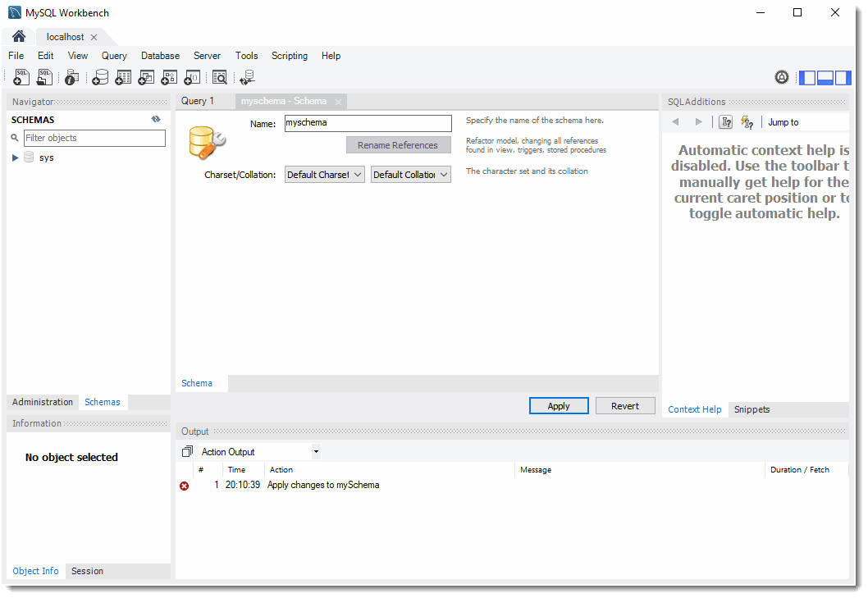868x598 pixels.
Task: Open SQL script file toolbar icon
Action: [44, 77]
